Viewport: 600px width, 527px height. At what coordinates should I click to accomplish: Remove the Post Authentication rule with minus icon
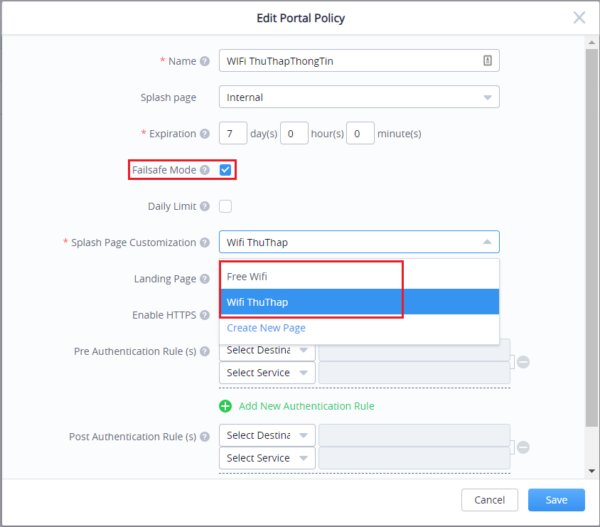(523, 447)
